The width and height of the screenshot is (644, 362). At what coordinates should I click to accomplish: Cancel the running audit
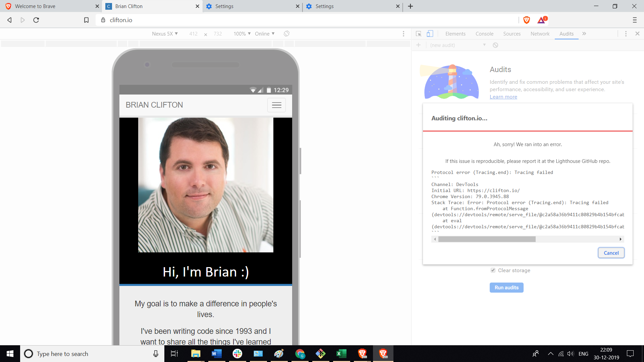tap(611, 253)
